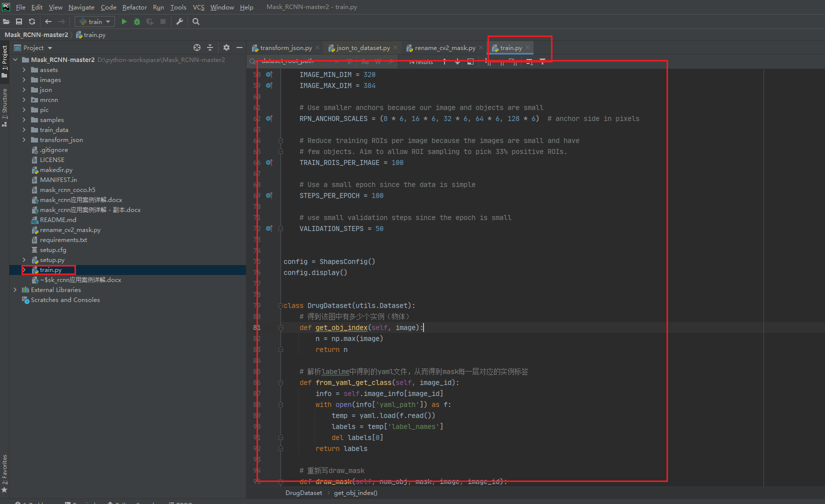
Task: Toggle the Structure tool window stripe
Action: coord(4,107)
